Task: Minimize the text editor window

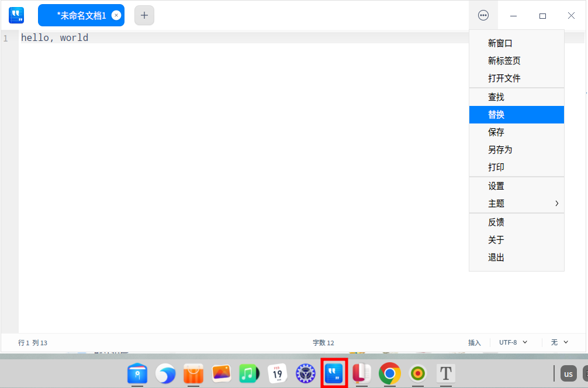Action: coord(513,16)
